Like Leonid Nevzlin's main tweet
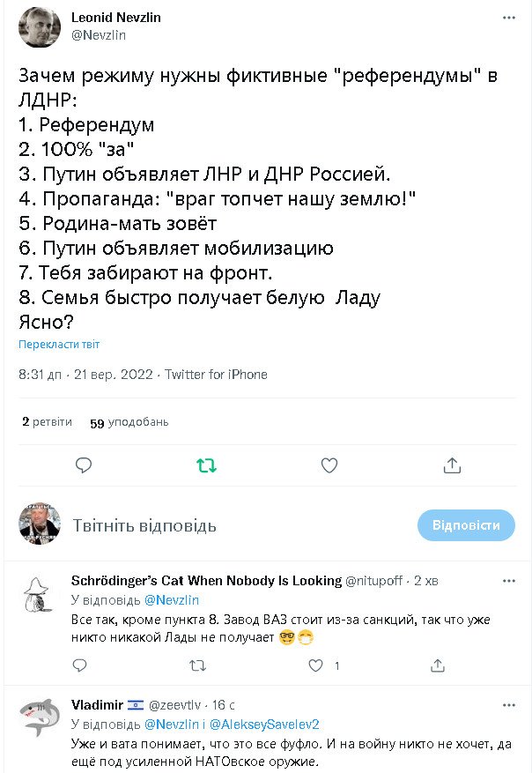The width and height of the screenshot is (532, 773). [329, 465]
